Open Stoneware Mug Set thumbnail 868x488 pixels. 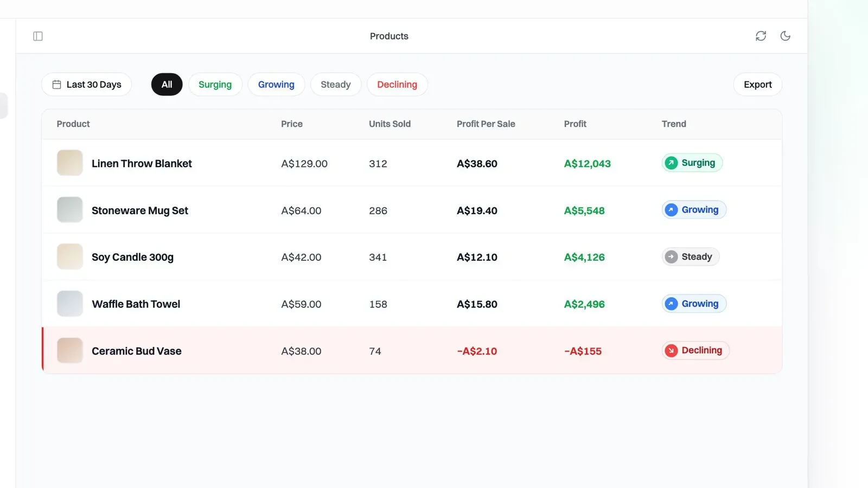point(70,210)
